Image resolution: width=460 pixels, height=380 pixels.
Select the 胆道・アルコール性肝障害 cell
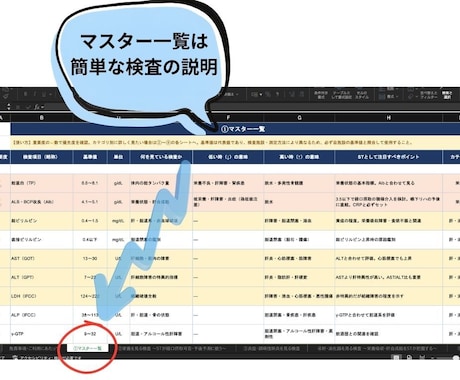click(x=161, y=334)
